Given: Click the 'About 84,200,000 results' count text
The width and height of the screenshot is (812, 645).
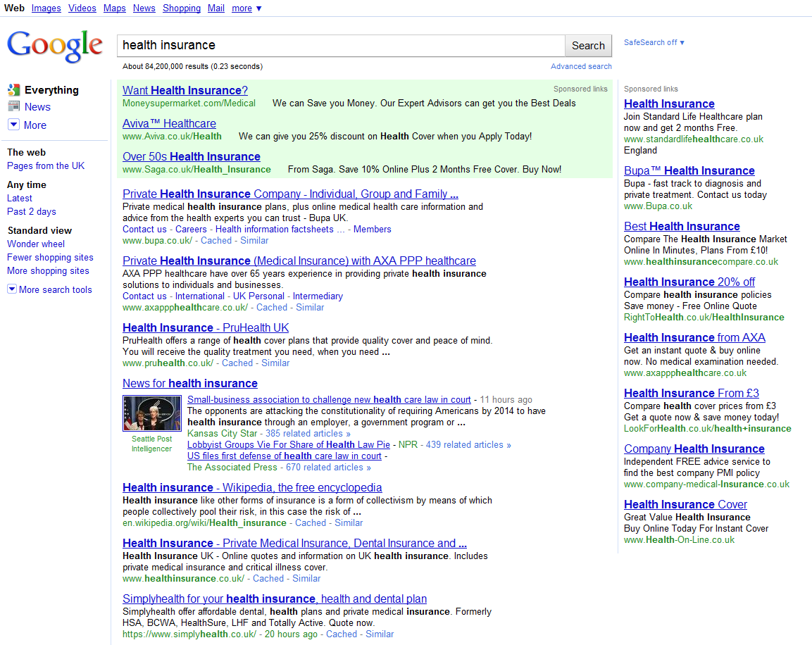Looking at the screenshot, I should [x=193, y=66].
